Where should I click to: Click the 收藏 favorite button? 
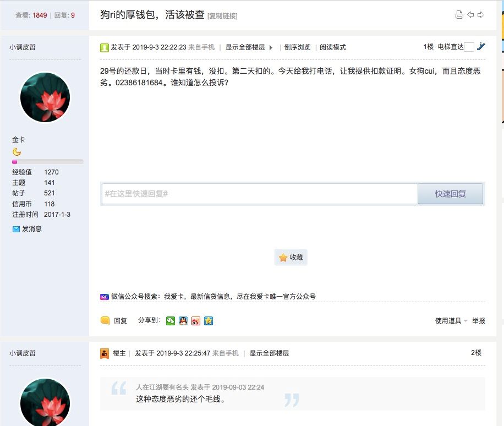click(x=291, y=257)
